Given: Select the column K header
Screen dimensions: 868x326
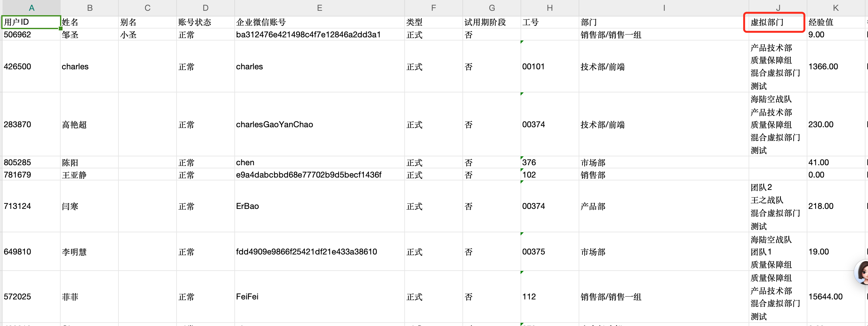Looking at the screenshot, I should 835,8.
